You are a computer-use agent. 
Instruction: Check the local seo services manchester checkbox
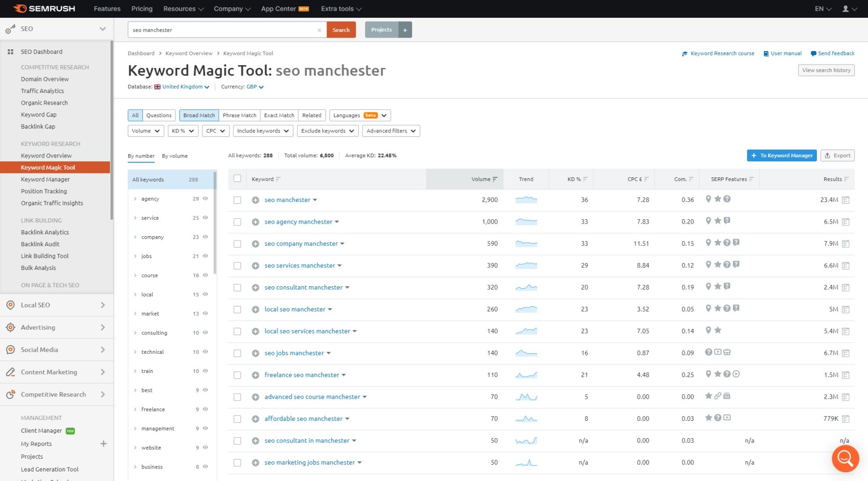(237, 332)
